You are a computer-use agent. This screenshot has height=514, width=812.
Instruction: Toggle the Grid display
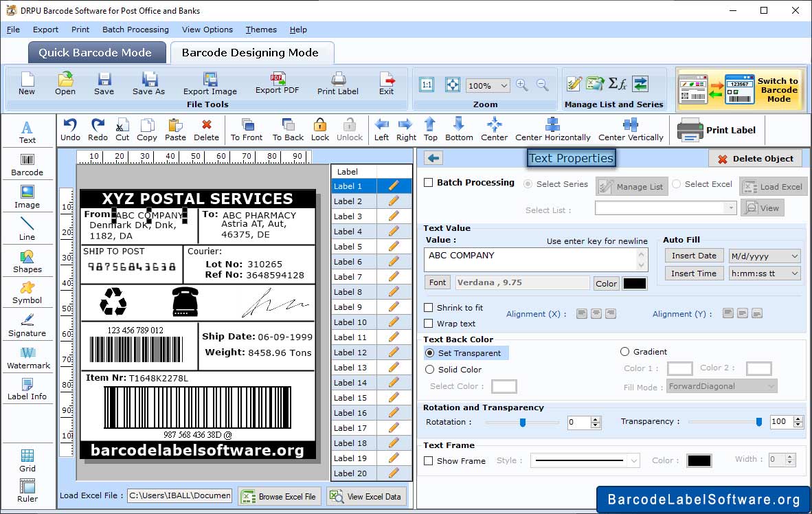[27, 460]
